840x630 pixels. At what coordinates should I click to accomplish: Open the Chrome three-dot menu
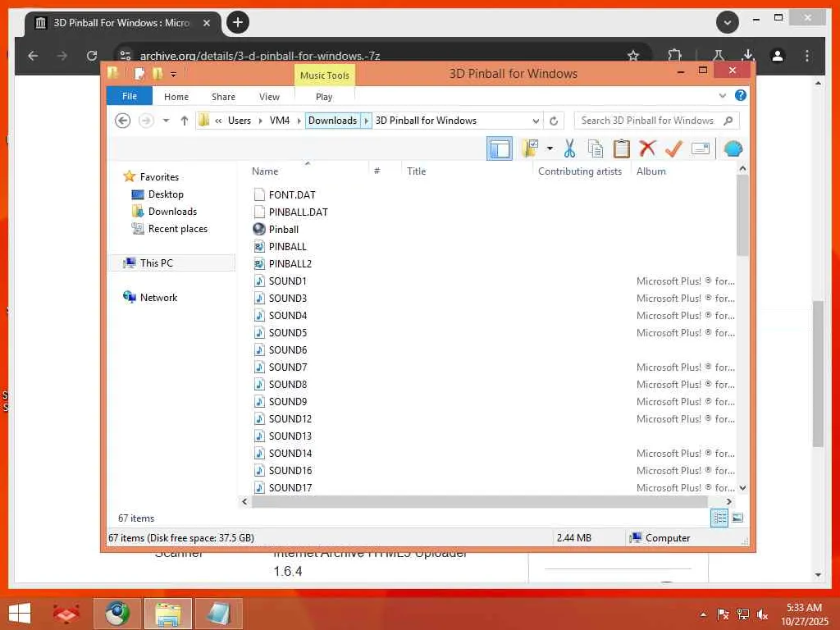(x=807, y=56)
